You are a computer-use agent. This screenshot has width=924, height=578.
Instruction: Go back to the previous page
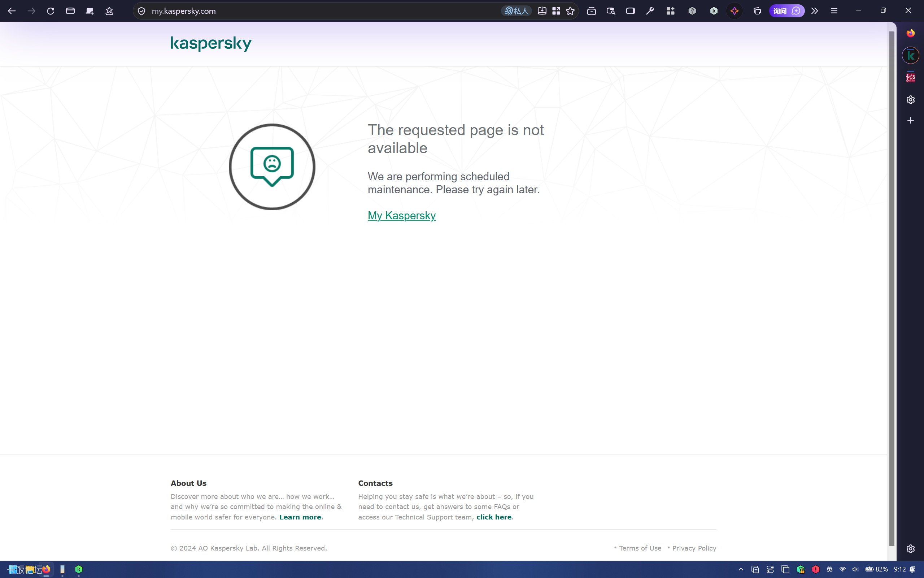click(12, 11)
